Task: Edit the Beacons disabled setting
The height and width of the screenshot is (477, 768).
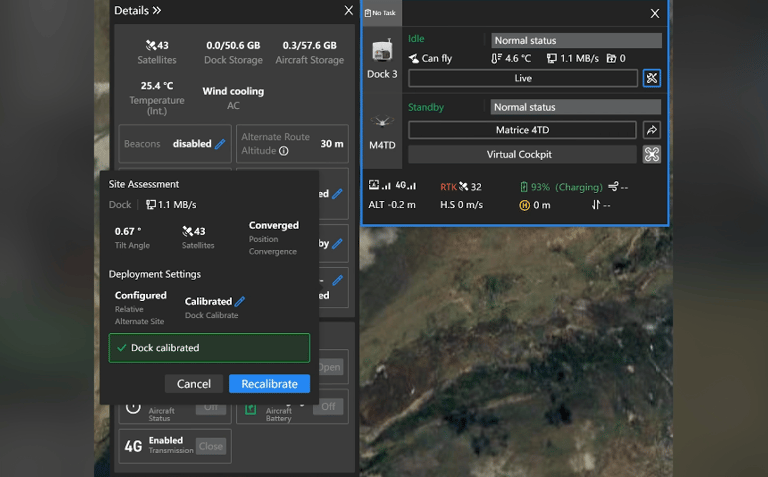Action: (x=220, y=143)
